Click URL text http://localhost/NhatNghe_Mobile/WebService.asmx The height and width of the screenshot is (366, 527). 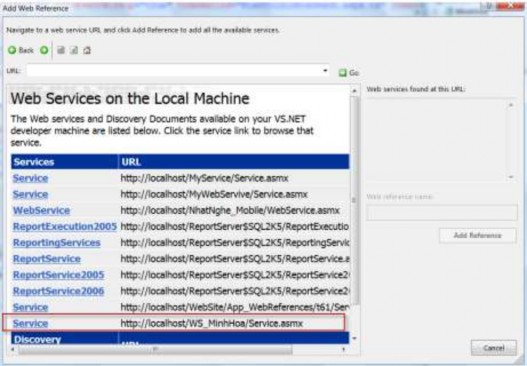230,210
